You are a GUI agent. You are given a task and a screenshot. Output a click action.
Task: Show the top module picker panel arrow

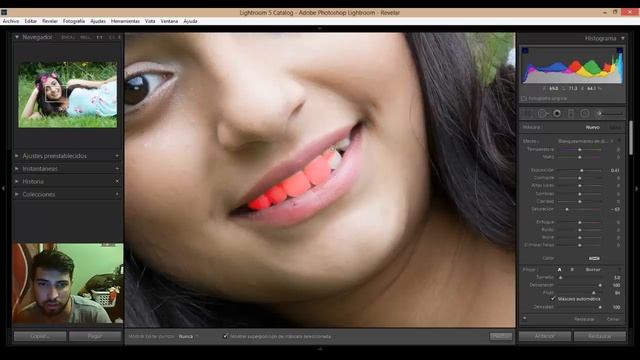pos(320,29)
